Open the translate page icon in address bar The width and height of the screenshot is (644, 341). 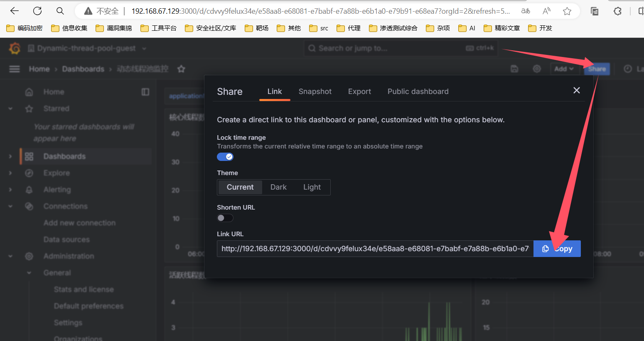526,11
